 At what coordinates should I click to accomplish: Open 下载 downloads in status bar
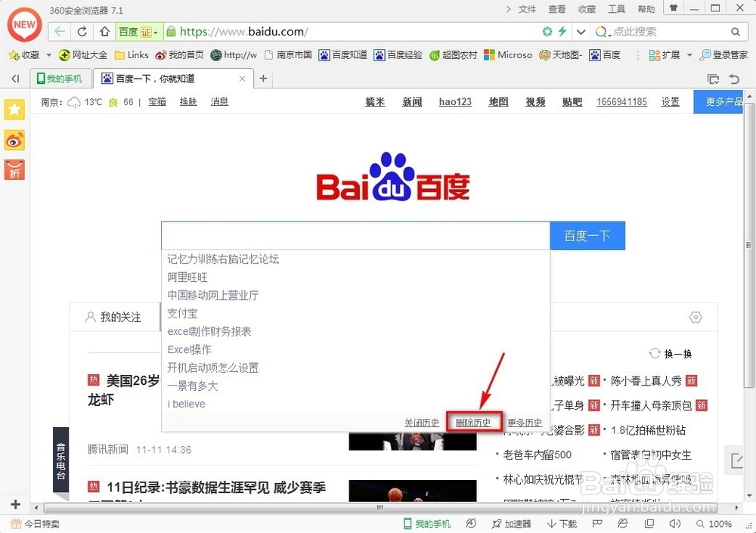tap(562, 524)
